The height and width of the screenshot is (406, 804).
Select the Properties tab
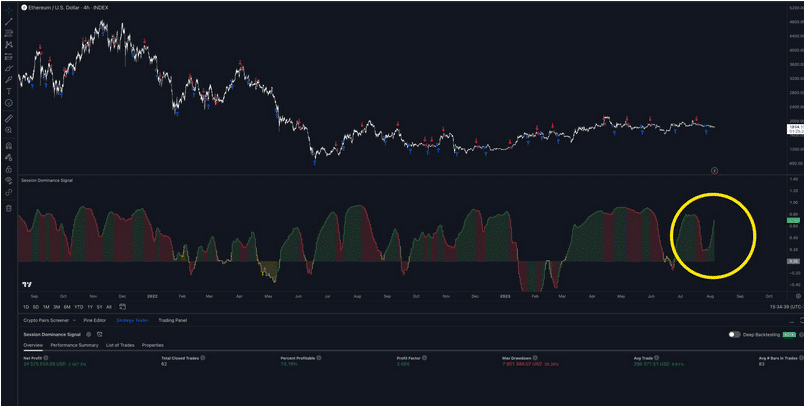(153, 345)
